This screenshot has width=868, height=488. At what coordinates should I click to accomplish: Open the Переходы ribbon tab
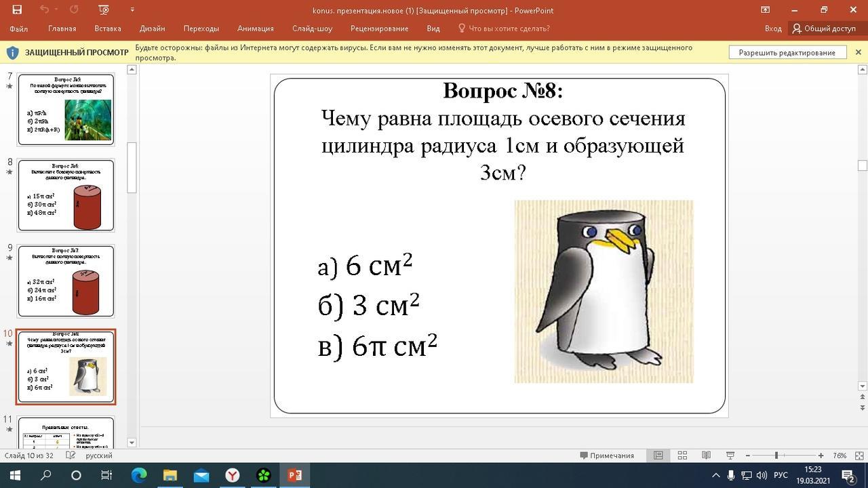click(201, 28)
